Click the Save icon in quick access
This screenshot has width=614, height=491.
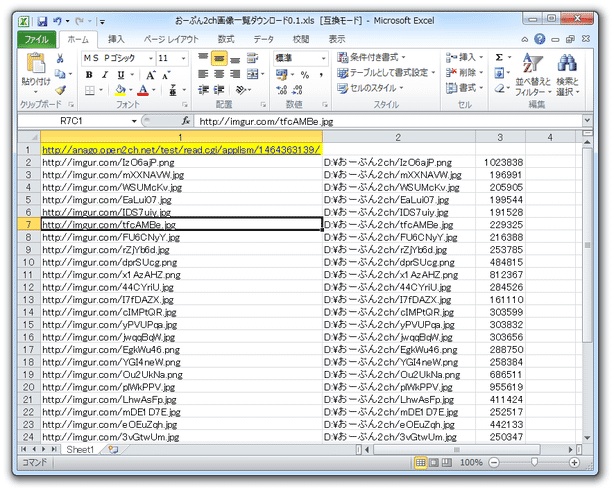(x=42, y=21)
